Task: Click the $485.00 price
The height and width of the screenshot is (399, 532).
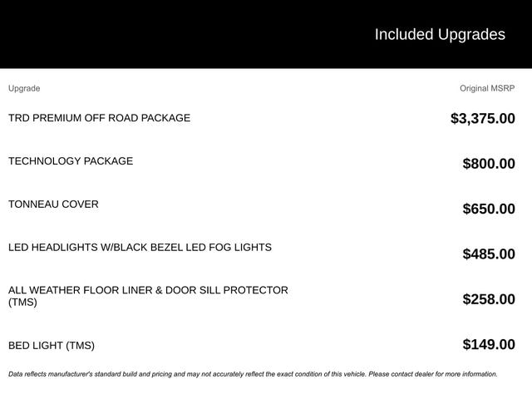Action: pyautogui.click(x=488, y=254)
